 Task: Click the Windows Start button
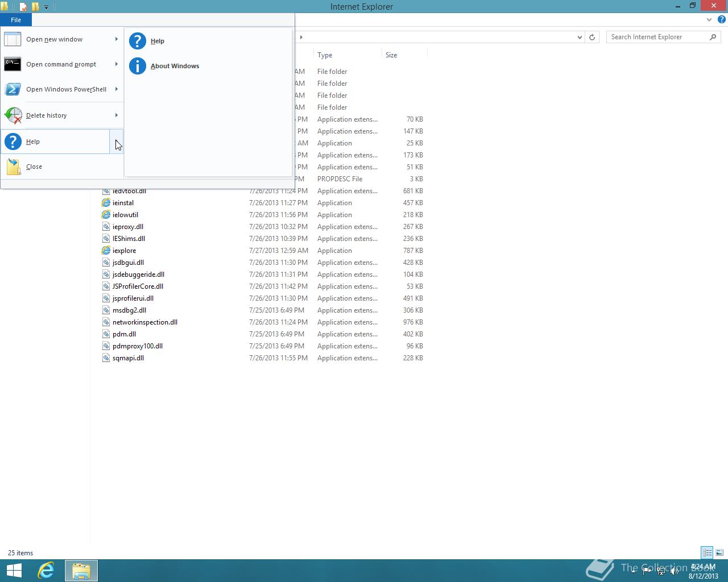point(14,571)
